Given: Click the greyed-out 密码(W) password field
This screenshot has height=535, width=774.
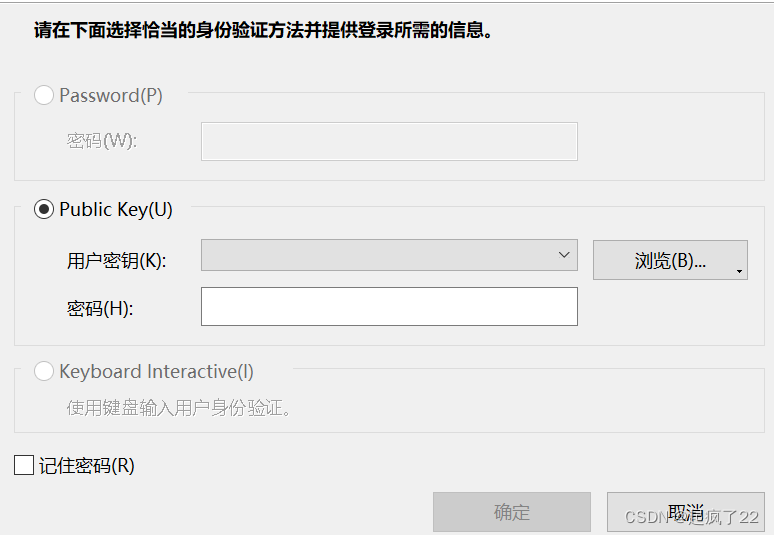Looking at the screenshot, I should coord(389,141).
